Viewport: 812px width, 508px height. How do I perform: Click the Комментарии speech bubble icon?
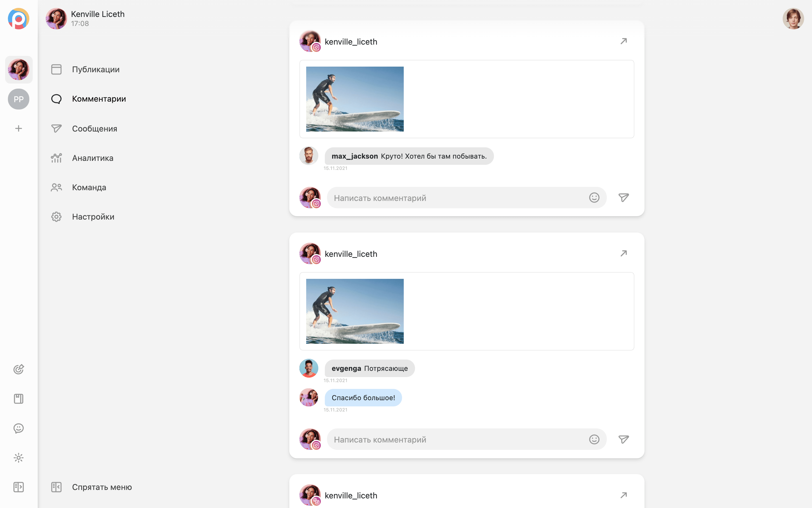coord(56,99)
